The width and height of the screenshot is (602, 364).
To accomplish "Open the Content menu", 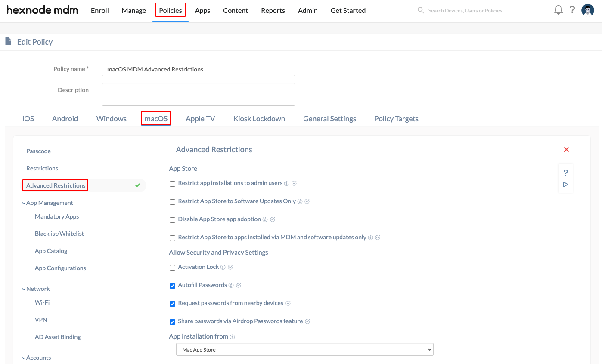I will 236,10.
